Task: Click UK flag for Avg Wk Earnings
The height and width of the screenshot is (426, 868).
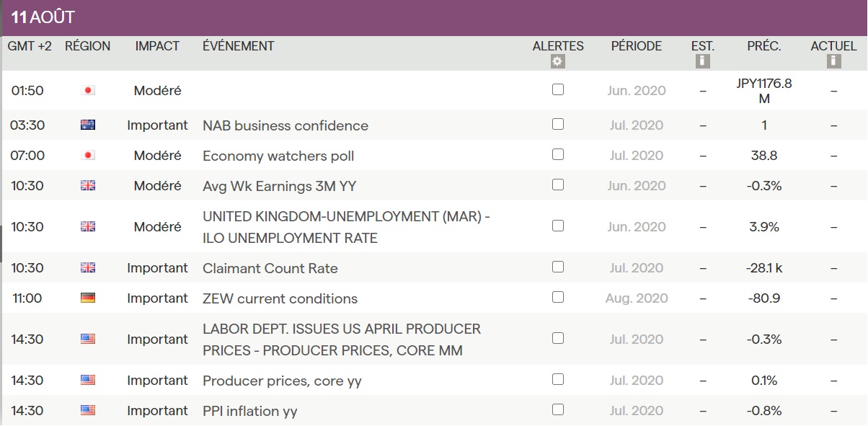Action: click(88, 186)
